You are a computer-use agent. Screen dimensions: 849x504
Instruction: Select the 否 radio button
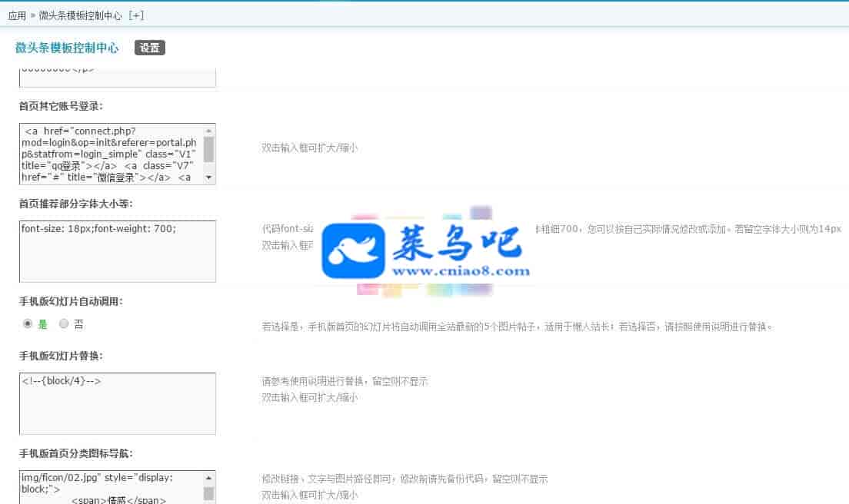click(x=64, y=324)
